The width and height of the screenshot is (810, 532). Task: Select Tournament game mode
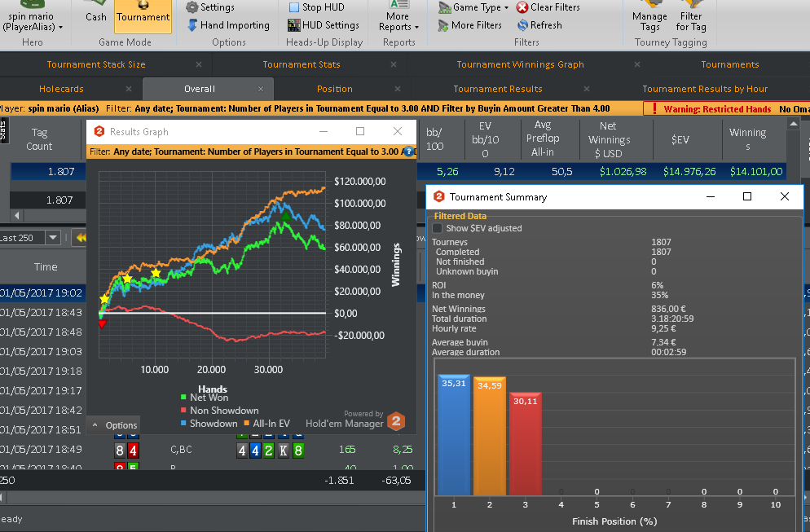point(143,16)
